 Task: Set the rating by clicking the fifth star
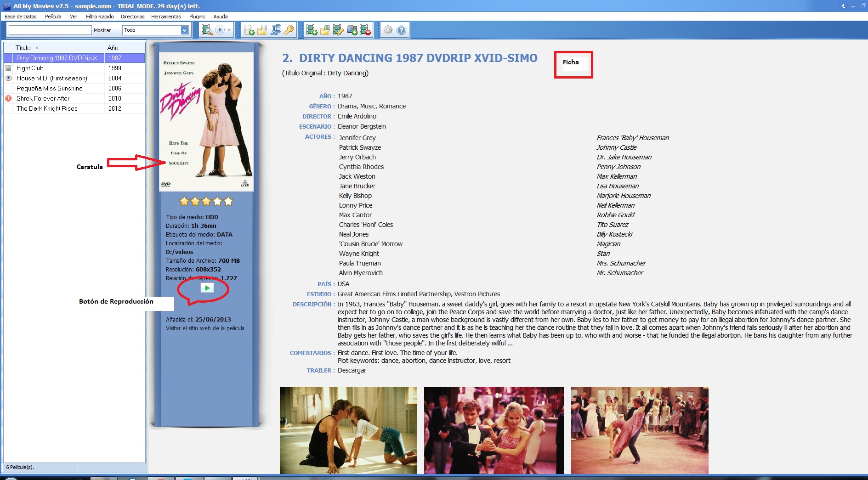click(x=228, y=201)
